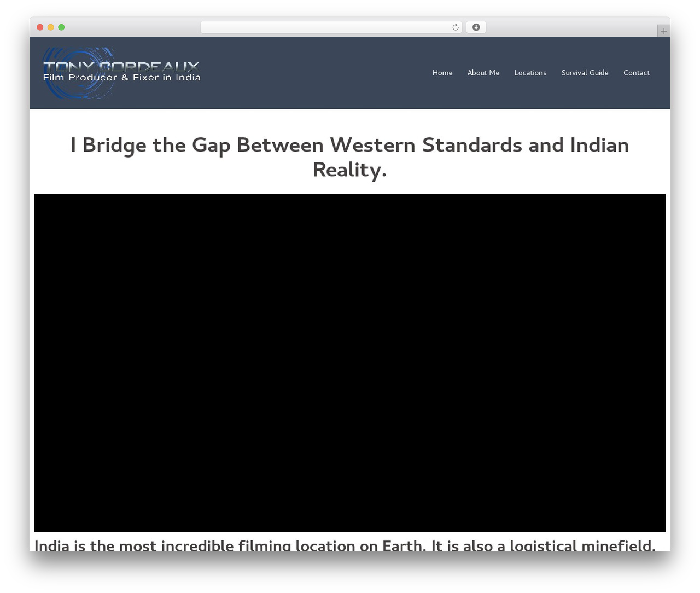Maximize the window with green button

pos(61,27)
